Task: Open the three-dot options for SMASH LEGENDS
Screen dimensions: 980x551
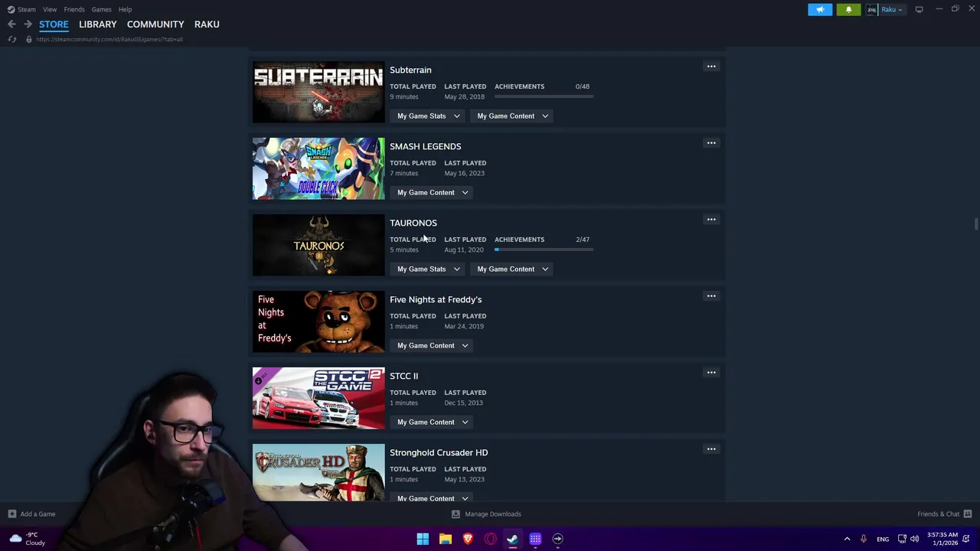Action: pos(711,143)
